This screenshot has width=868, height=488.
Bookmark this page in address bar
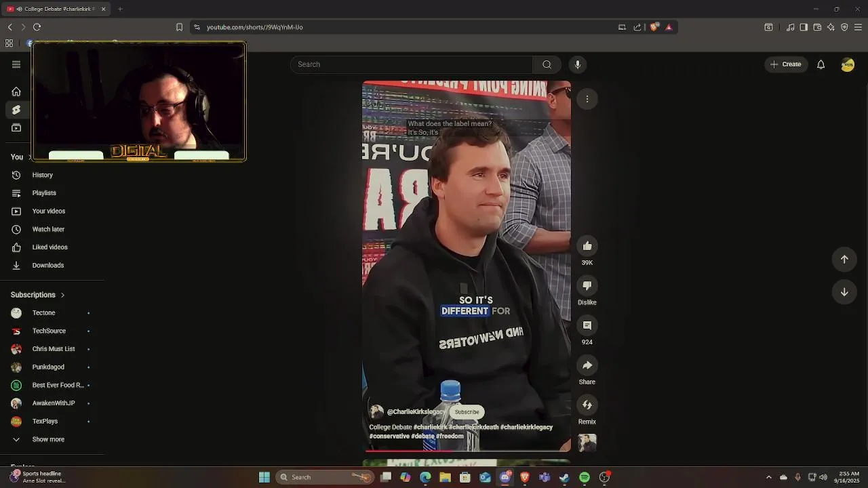click(x=179, y=27)
